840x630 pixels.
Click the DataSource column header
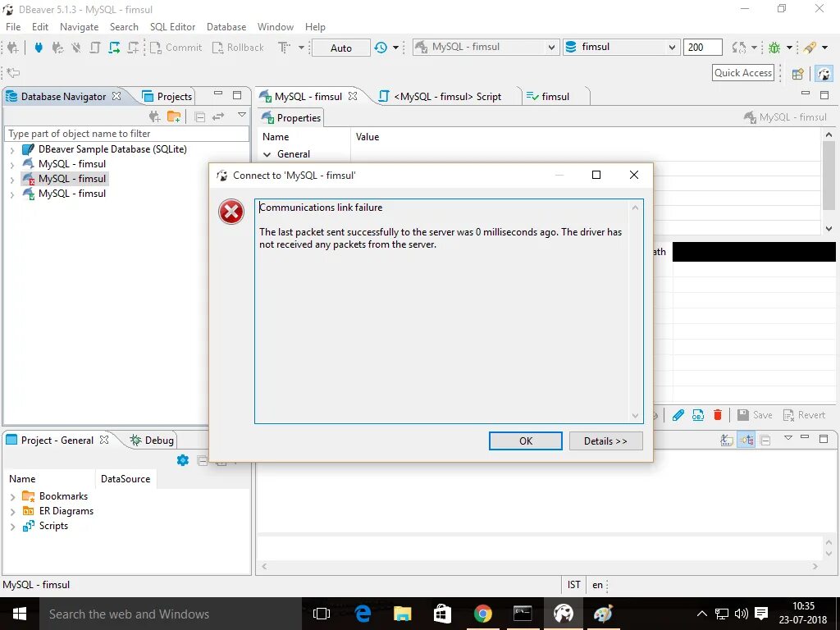(x=126, y=479)
